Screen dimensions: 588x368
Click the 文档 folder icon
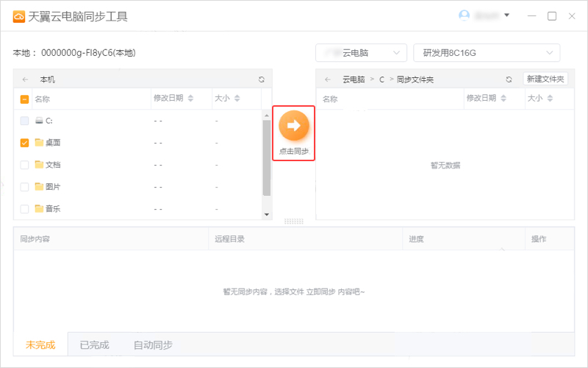pos(39,164)
